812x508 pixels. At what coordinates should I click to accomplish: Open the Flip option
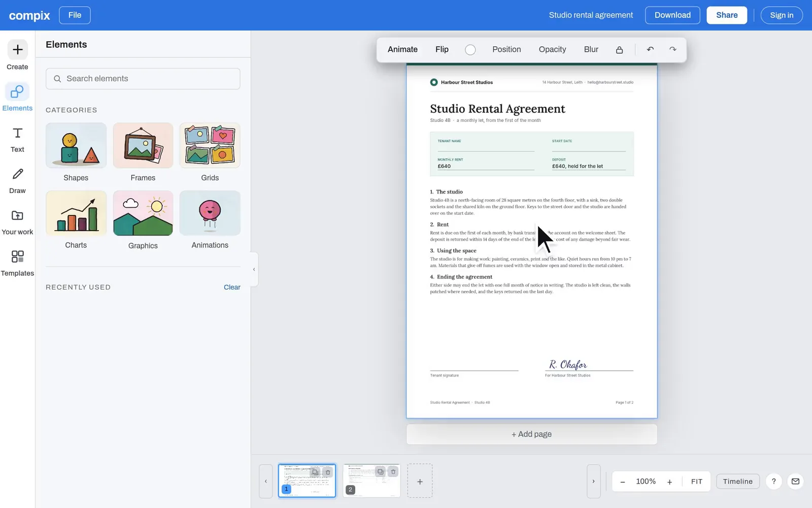(x=442, y=49)
